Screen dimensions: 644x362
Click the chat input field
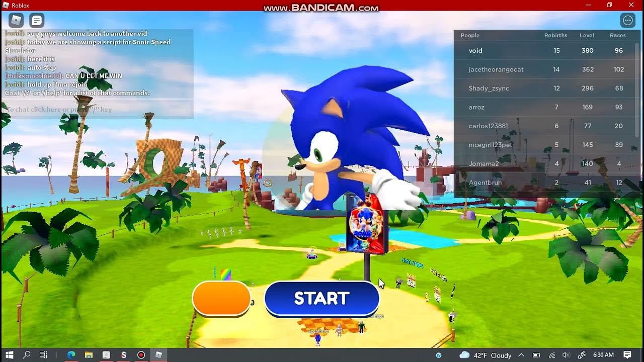[x=98, y=109]
